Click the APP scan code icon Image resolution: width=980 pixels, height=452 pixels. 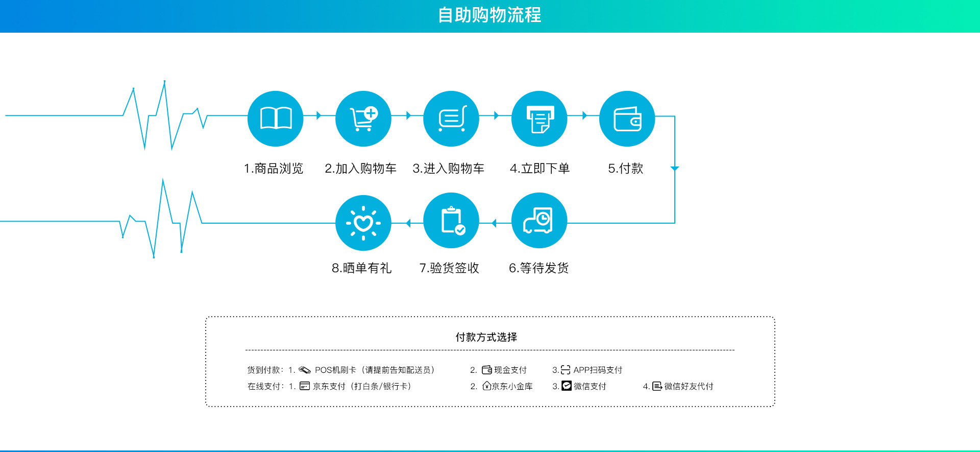pos(566,370)
